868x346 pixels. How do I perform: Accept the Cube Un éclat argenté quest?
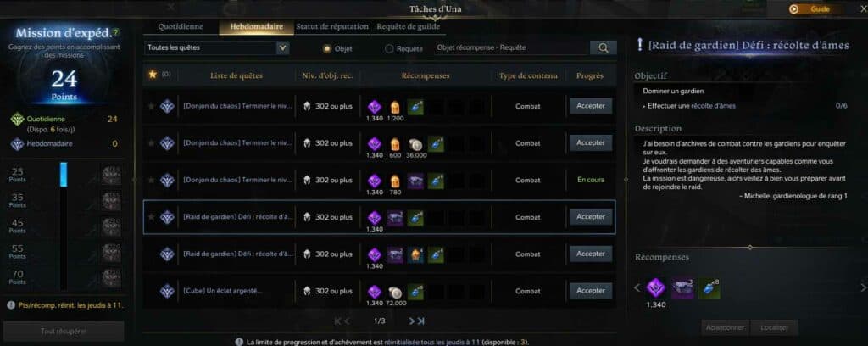tap(591, 291)
